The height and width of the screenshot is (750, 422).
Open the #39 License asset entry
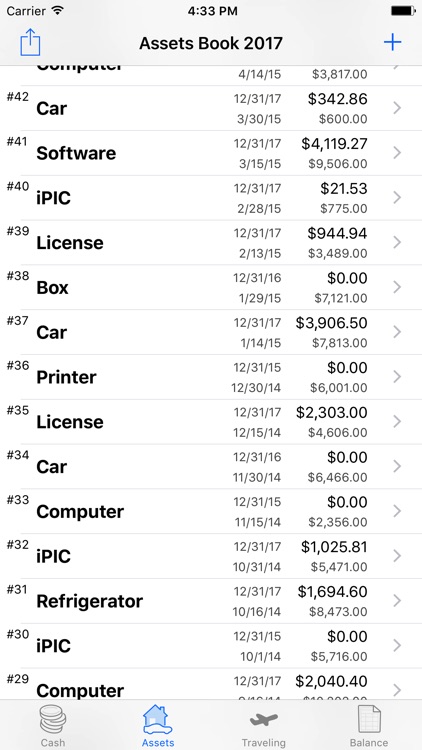pos(211,243)
